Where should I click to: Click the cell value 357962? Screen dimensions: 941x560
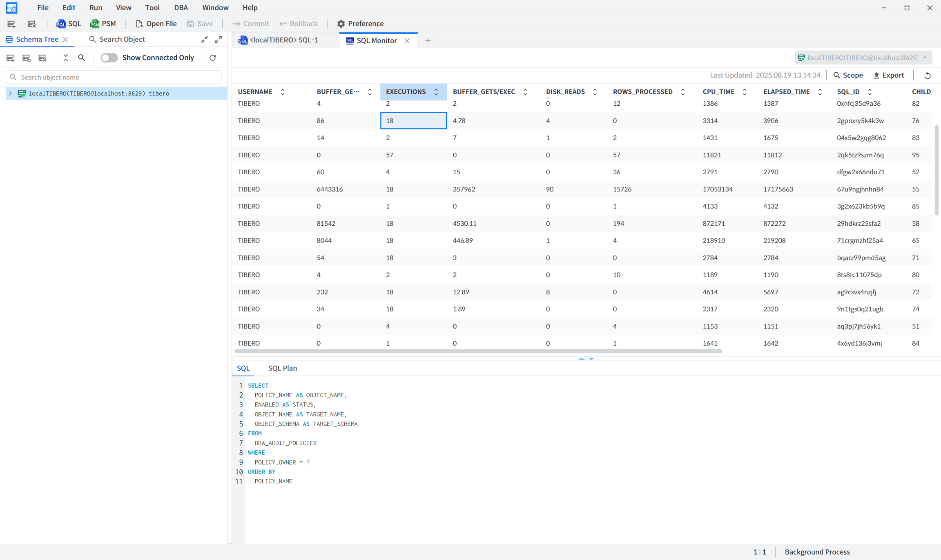(x=464, y=189)
